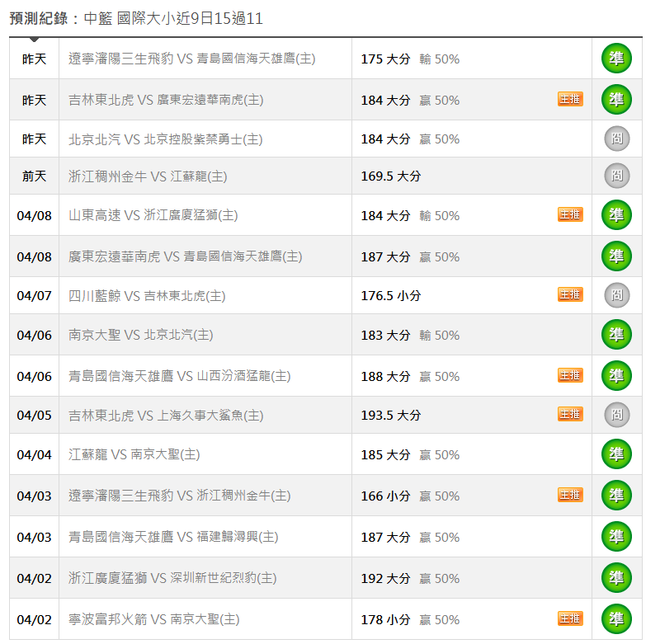Open match 青島國信海天雄鷹 VS 山西汾酒猛龍(主)
The image size is (646, 644).
[x=179, y=376]
